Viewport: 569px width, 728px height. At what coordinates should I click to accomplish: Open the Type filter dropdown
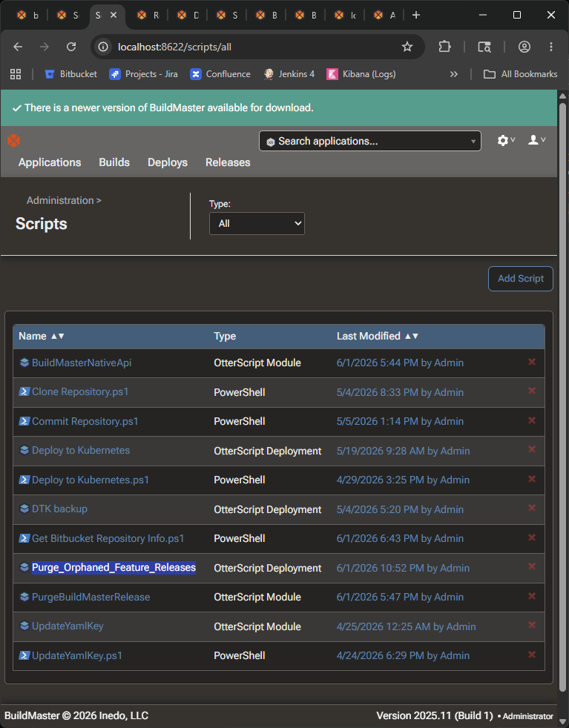257,223
